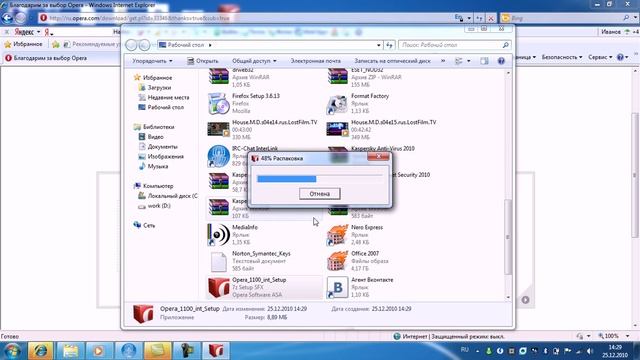Image resolution: width=640 pixels, height=360 pixels.
Task: Click Открыть in Explorer toolbar
Action: coord(203,61)
